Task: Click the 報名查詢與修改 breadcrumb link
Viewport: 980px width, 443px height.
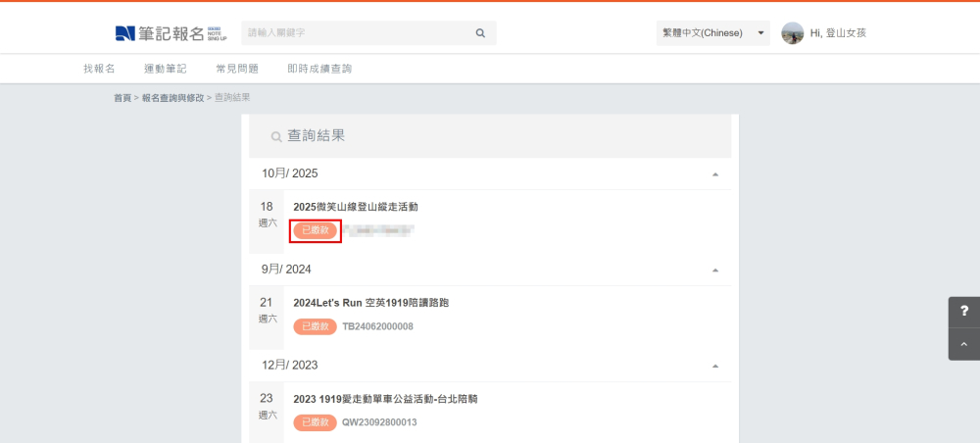Action: 172,98
